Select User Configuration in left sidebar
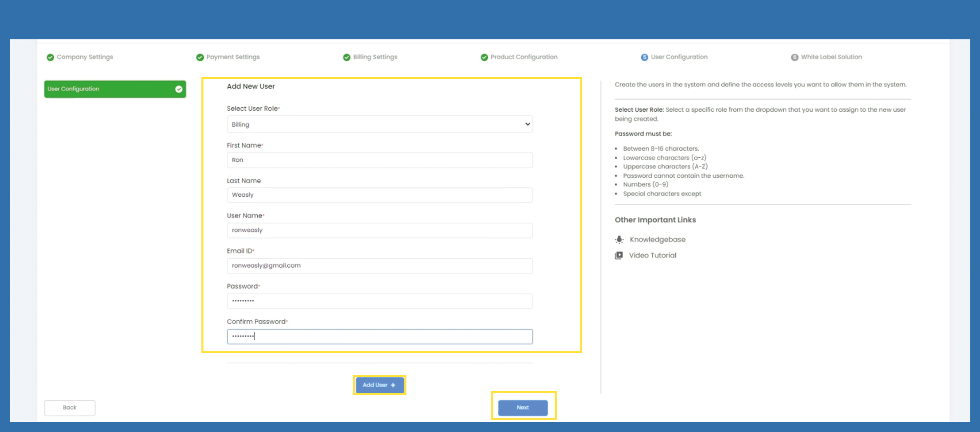Screen dimensions: 980x432 pyautogui.click(x=107, y=89)
